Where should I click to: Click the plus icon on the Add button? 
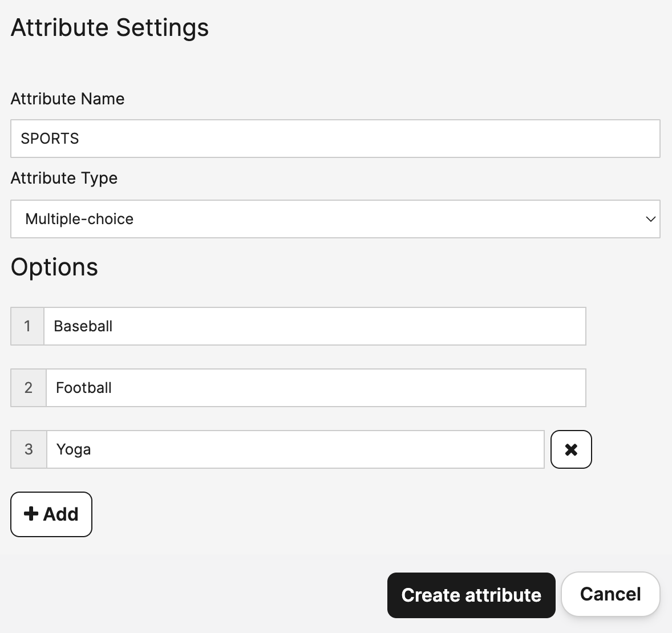tap(31, 514)
